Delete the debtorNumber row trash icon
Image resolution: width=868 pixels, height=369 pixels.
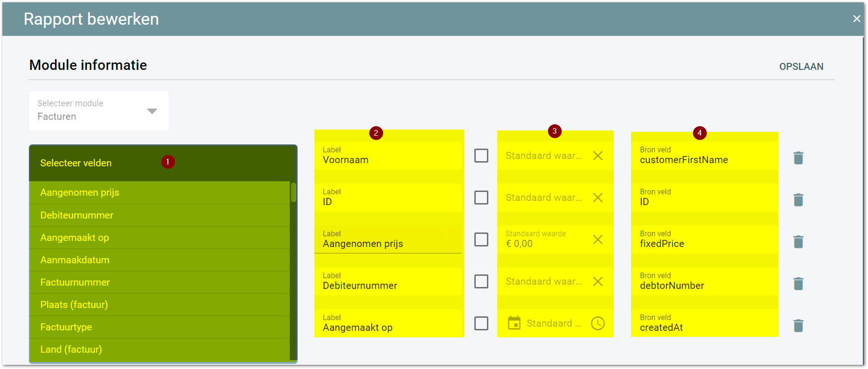coord(798,284)
